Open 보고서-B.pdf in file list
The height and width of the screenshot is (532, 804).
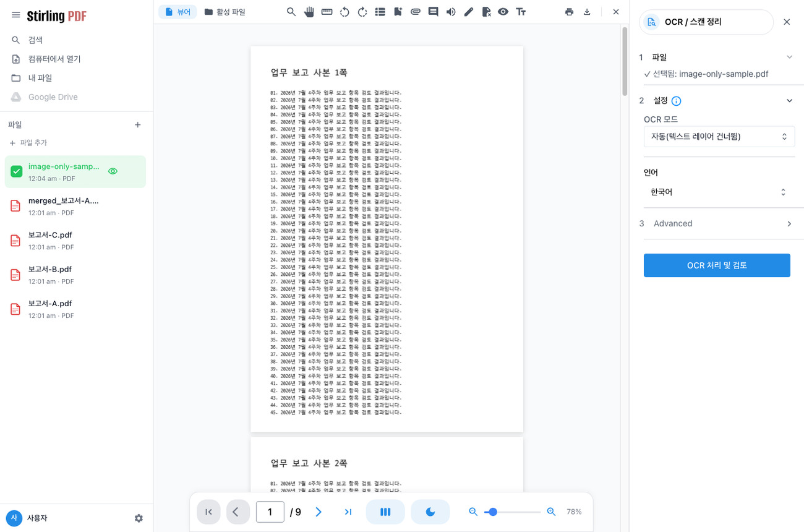pos(75,275)
